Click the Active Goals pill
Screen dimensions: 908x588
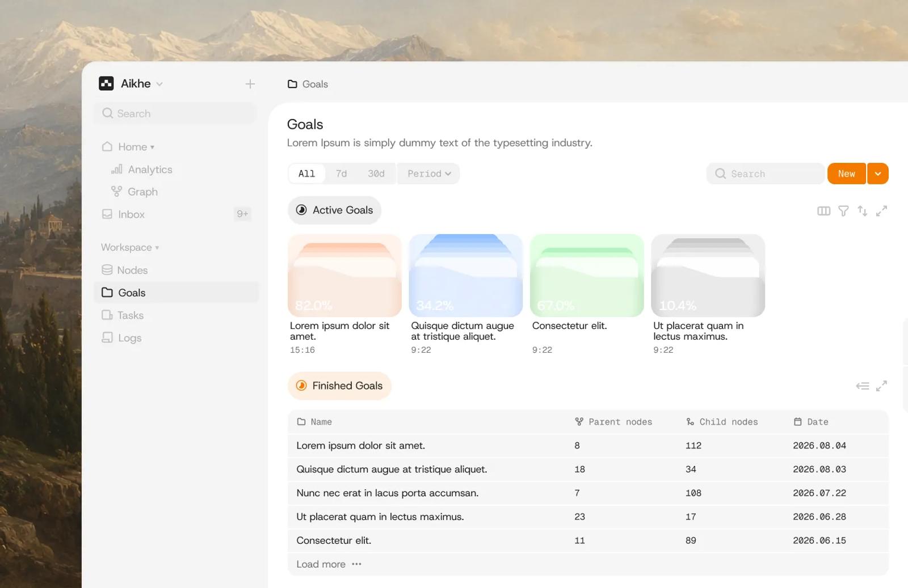click(x=334, y=210)
